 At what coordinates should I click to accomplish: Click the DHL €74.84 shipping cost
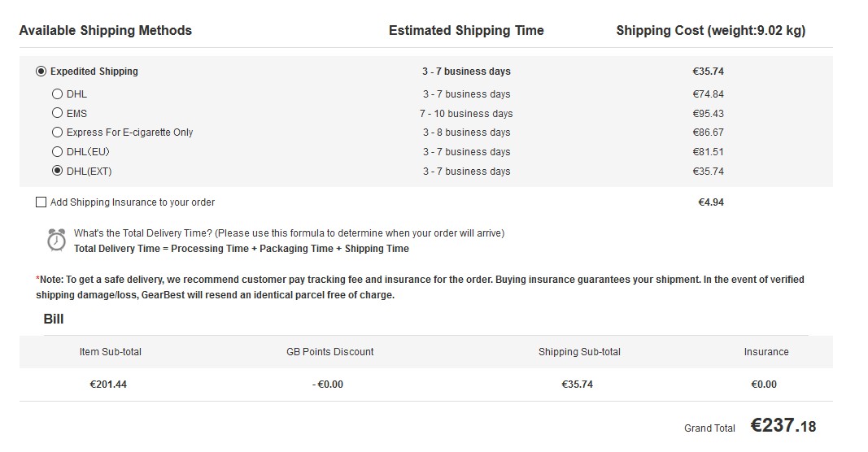coord(708,94)
